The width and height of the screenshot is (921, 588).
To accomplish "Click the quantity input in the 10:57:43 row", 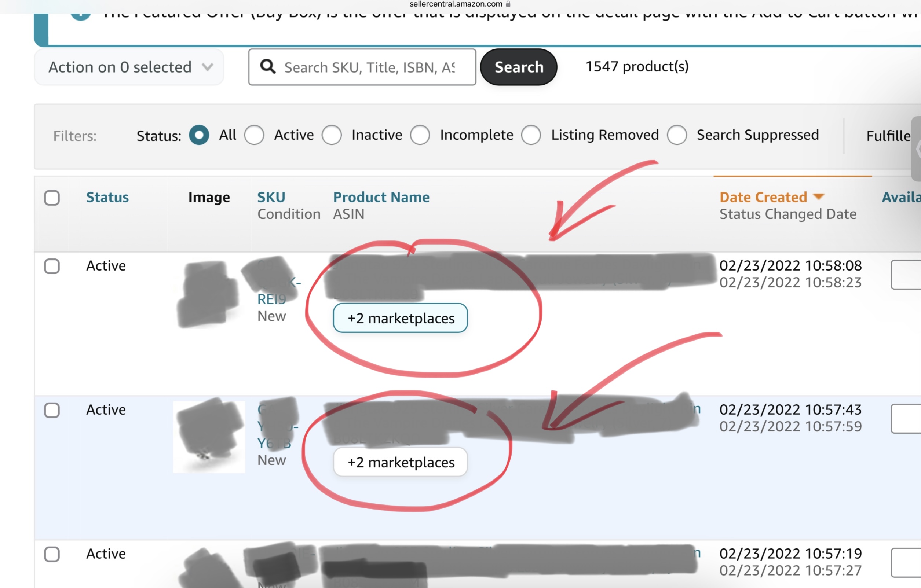I will coord(906,419).
